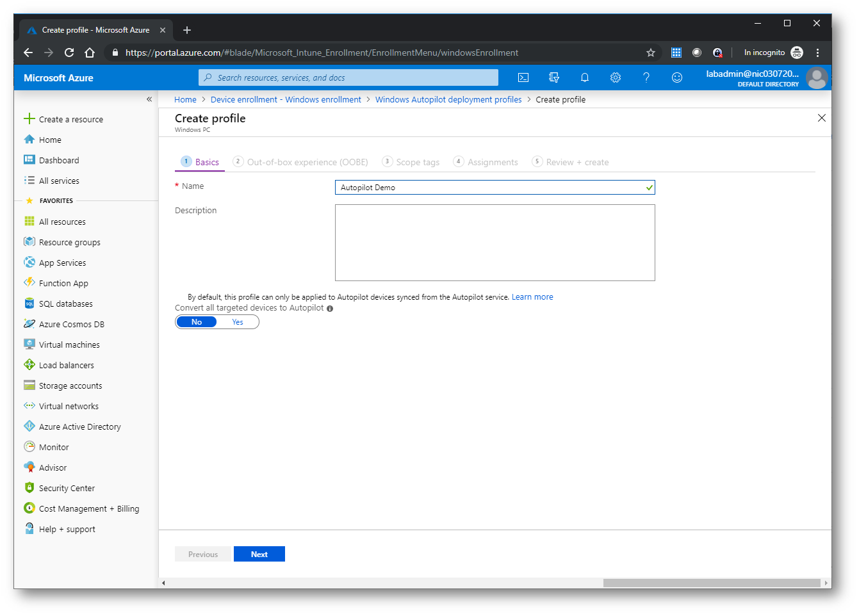Click the Cost Management icon
859x616 pixels.
coord(29,508)
